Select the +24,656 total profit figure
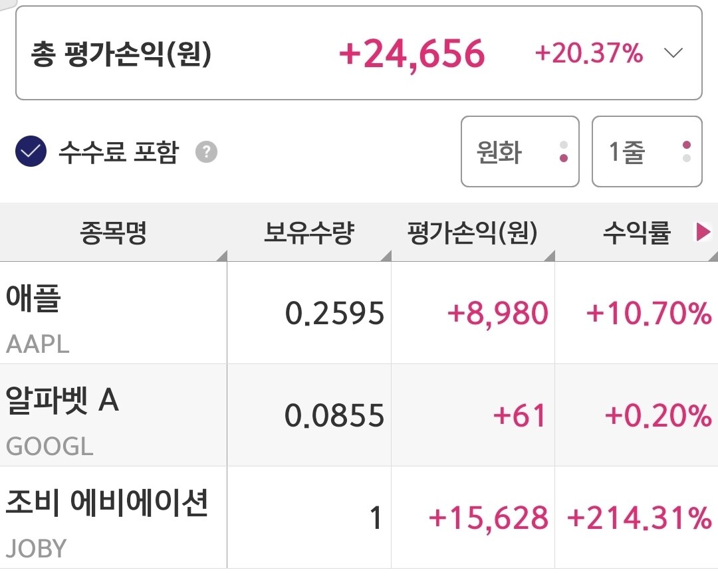718x588 pixels. coord(412,54)
